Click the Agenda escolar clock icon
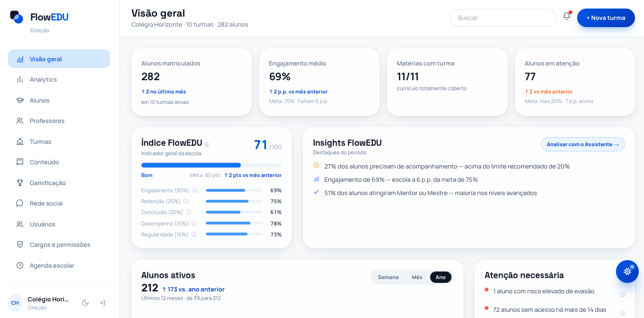 pyautogui.click(x=20, y=266)
